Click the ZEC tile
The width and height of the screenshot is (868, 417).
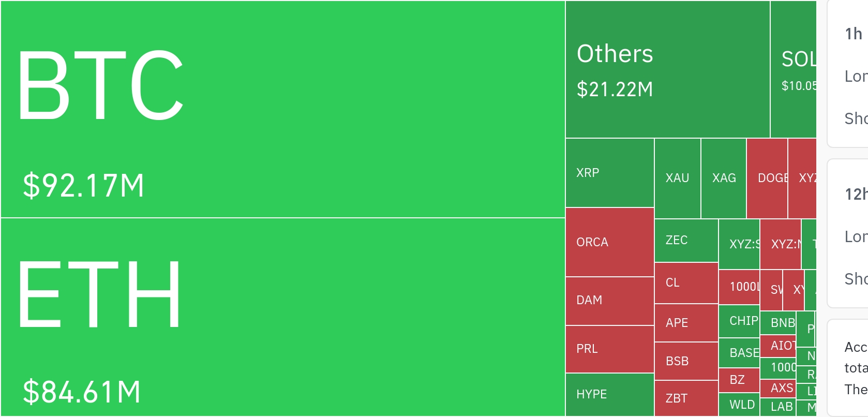click(x=686, y=240)
